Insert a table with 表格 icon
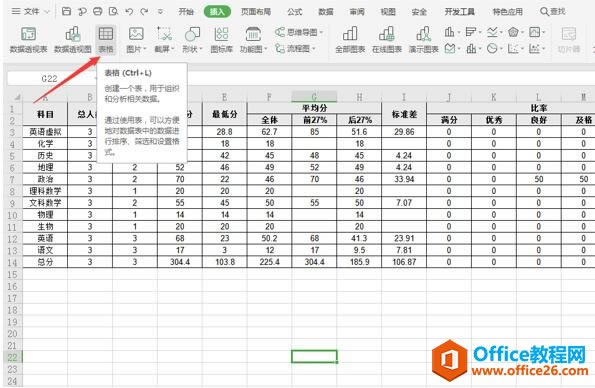The width and height of the screenshot is (595, 388). click(106, 39)
